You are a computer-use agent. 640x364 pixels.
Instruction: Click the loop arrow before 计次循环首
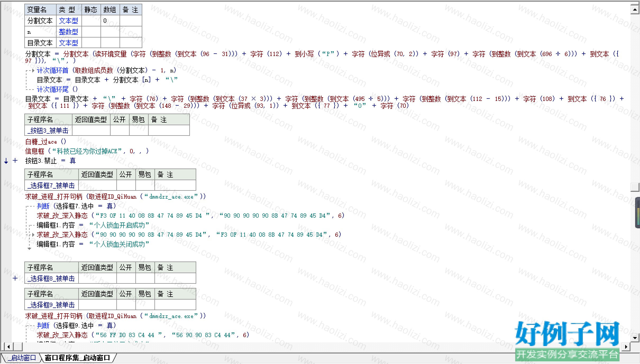click(33, 70)
